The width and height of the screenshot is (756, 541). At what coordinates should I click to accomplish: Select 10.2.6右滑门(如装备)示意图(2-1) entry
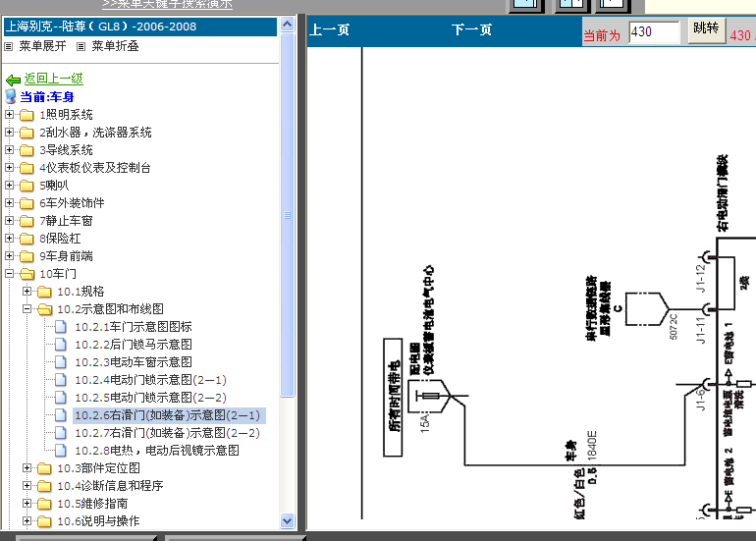[x=168, y=415]
